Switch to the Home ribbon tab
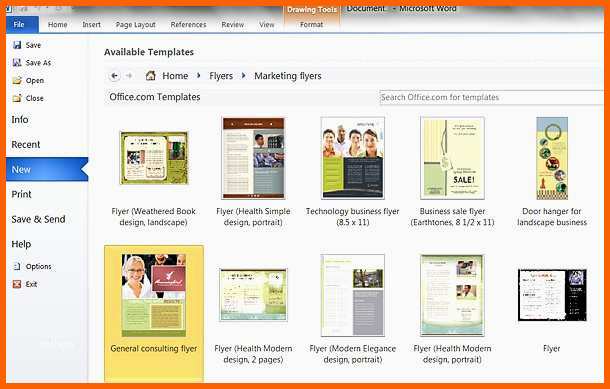Image resolution: width=610 pixels, height=389 pixels. pos(58,25)
